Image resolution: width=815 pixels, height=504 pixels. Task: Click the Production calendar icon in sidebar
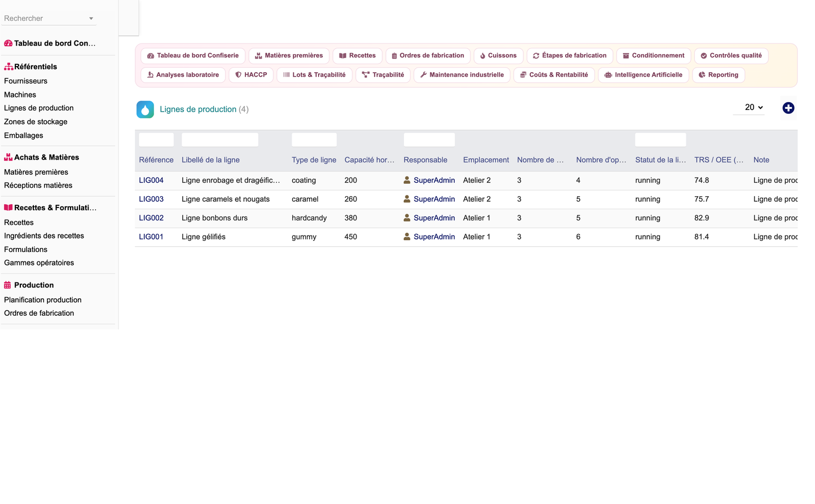(8, 285)
